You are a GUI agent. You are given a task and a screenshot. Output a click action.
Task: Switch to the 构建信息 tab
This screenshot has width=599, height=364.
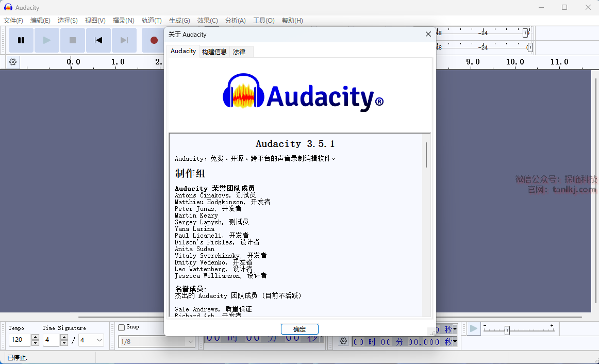click(214, 52)
